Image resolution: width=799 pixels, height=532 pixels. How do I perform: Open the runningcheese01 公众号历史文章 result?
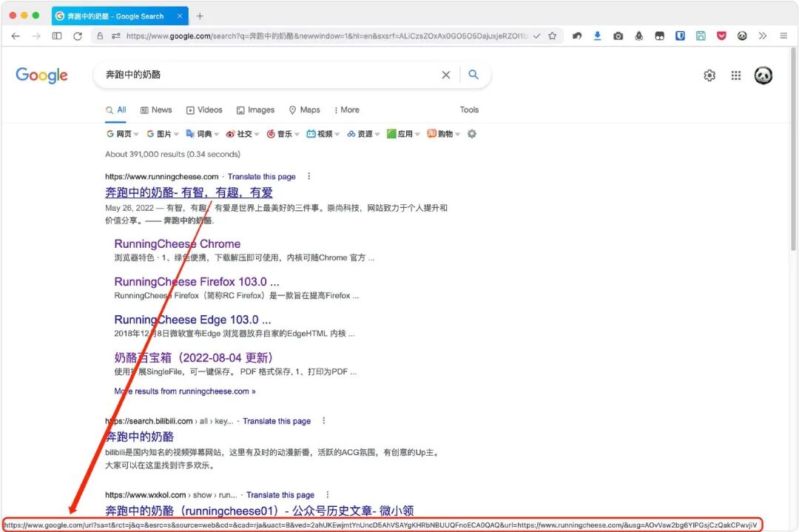coord(260,511)
